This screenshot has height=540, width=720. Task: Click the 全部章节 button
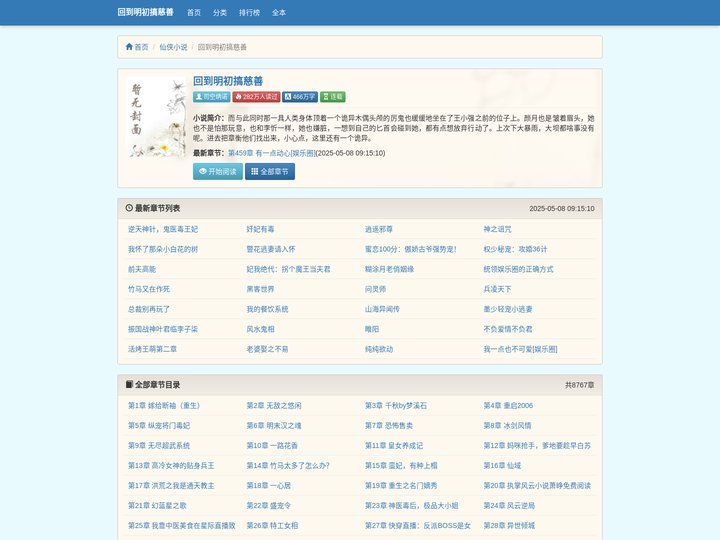(270, 172)
